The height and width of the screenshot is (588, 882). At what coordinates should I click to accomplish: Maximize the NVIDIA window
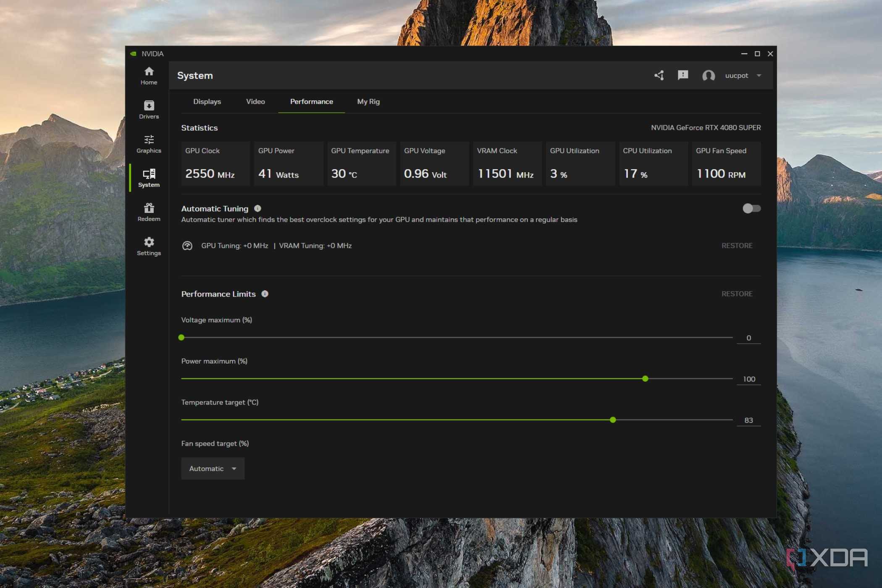pyautogui.click(x=757, y=54)
